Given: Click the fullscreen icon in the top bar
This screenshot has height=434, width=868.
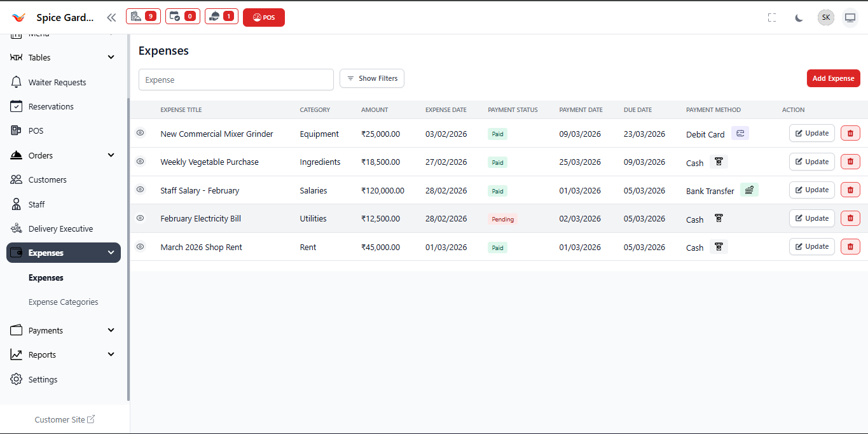Looking at the screenshot, I should pyautogui.click(x=772, y=17).
